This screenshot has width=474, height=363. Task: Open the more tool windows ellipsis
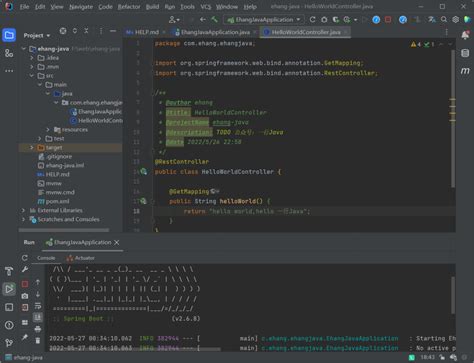pos(9,71)
